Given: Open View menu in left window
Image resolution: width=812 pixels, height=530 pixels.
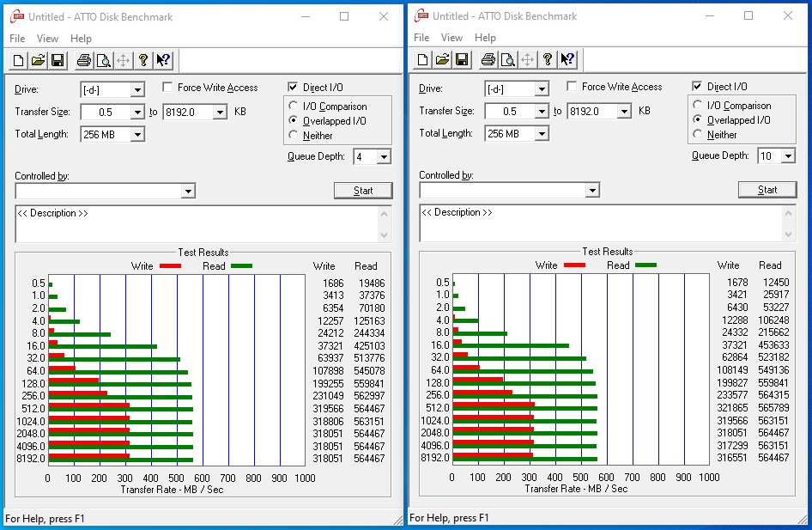Looking at the screenshot, I should pos(47,39).
